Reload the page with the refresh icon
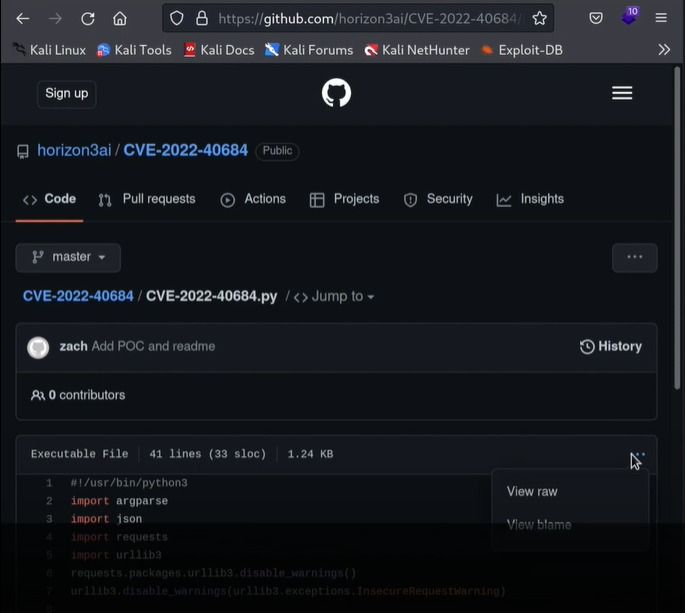The image size is (685, 613). click(88, 18)
